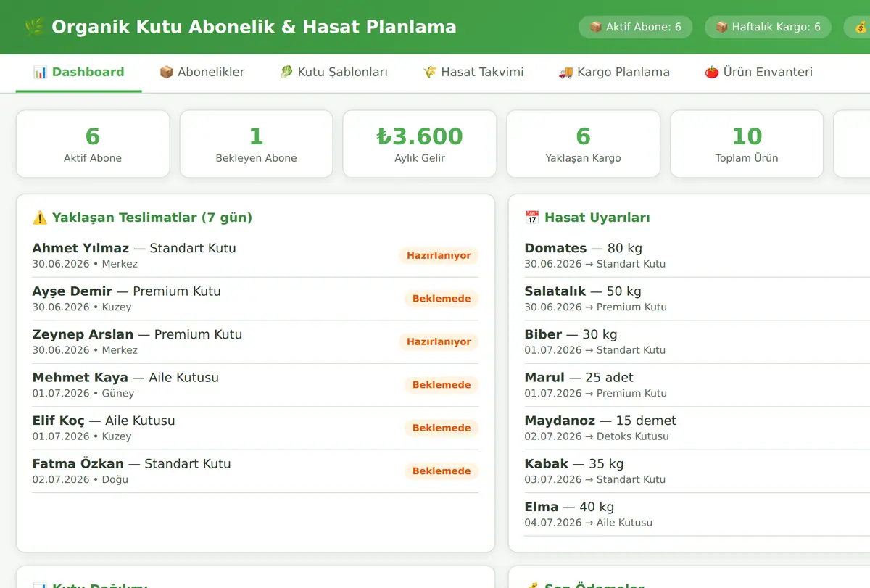Click Beklemede status for Fatma Özkan

coord(442,471)
